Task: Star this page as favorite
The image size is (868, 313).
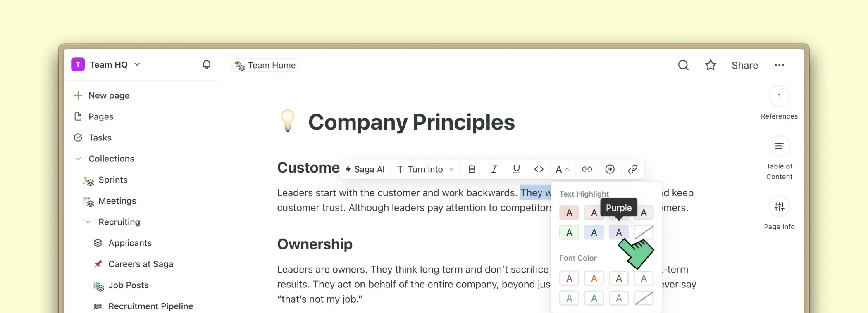Action: point(711,65)
